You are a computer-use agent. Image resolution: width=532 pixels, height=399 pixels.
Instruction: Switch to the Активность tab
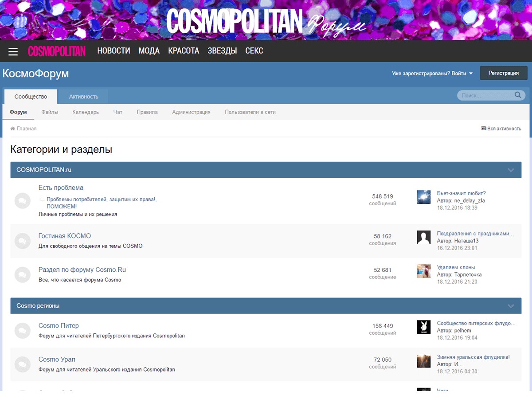click(84, 97)
